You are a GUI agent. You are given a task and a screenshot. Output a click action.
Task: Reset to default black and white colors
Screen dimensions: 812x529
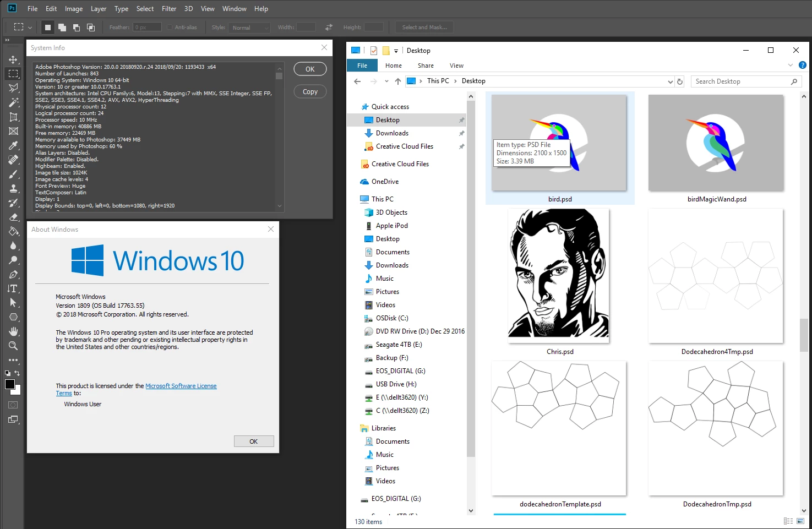8,373
